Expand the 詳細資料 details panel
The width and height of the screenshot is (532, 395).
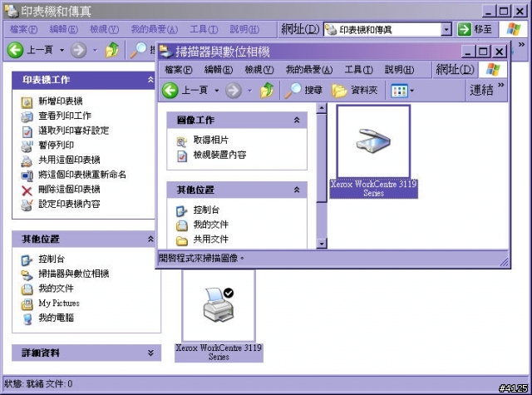tap(150, 353)
